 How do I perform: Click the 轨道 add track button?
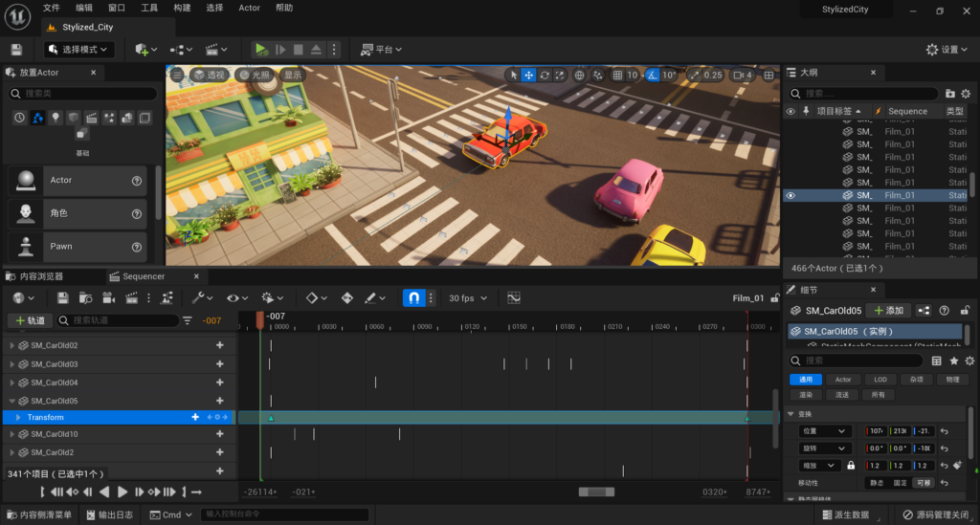(x=30, y=320)
